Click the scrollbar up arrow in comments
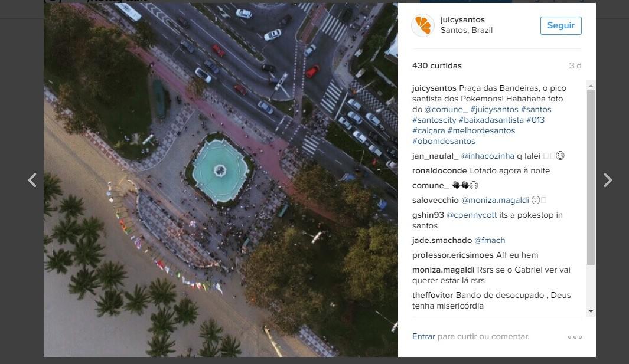 591,86
